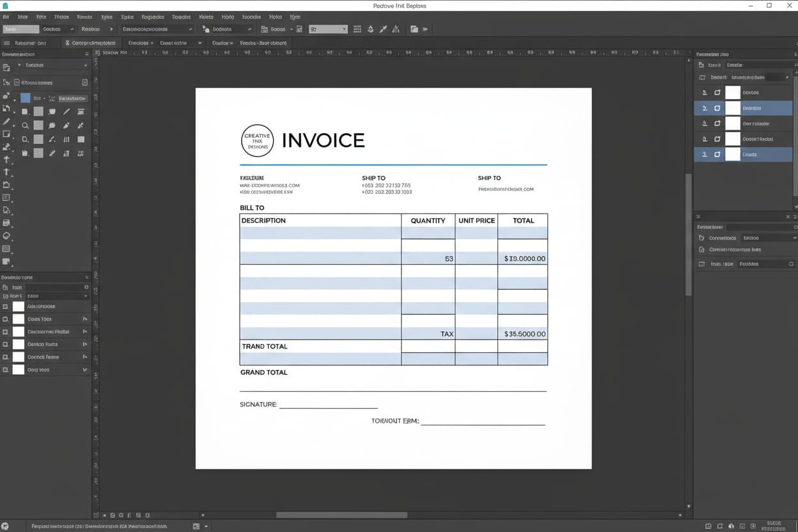Click the horizontal scrollbar thumb below canvas
This screenshot has width=798, height=532.
[341, 515]
